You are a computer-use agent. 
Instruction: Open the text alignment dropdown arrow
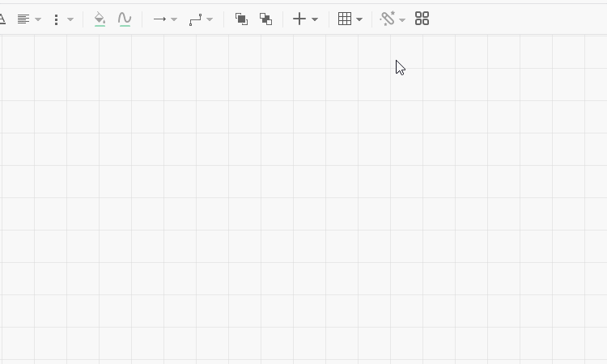pyautogui.click(x=38, y=19)
